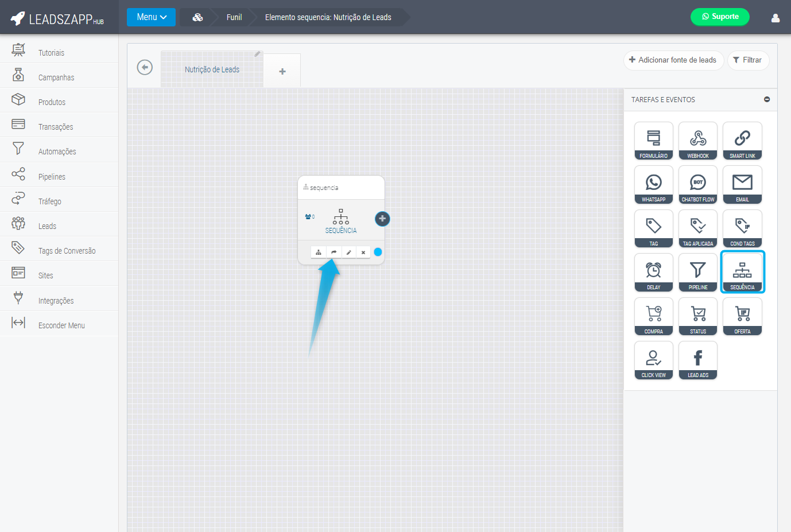791x532 pixels.
Task: Open the Menu dropdown
Action: click(x=151, y=17)
